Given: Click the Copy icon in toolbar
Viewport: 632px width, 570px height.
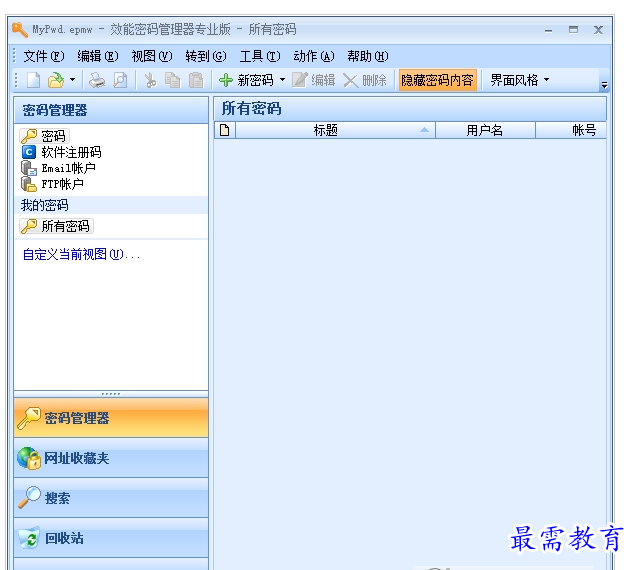Looking at the screenshot, I should click(173, 80).
